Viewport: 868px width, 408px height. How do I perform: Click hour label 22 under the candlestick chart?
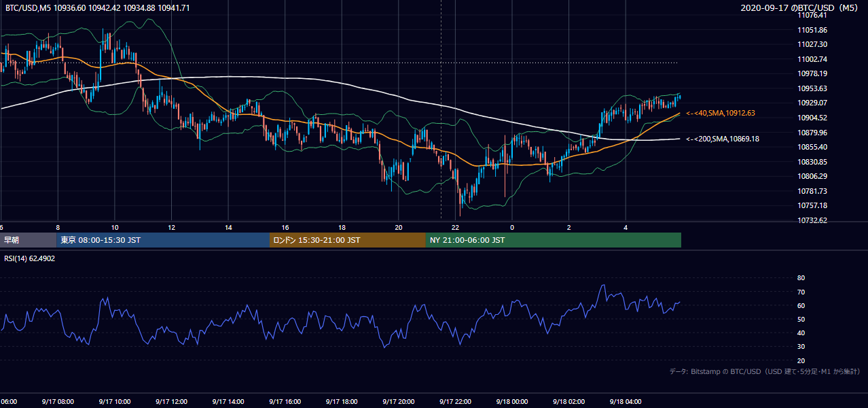[x=455, y=228]
